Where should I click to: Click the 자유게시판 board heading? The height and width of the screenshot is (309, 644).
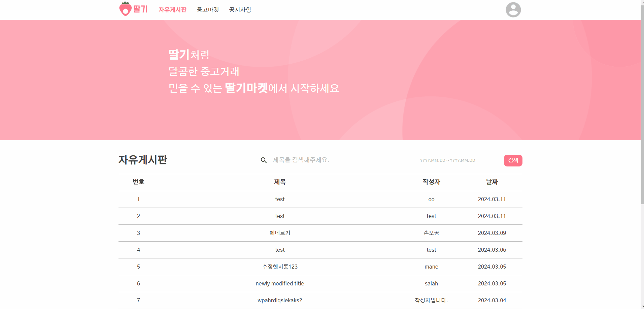[x=143, y=160]
